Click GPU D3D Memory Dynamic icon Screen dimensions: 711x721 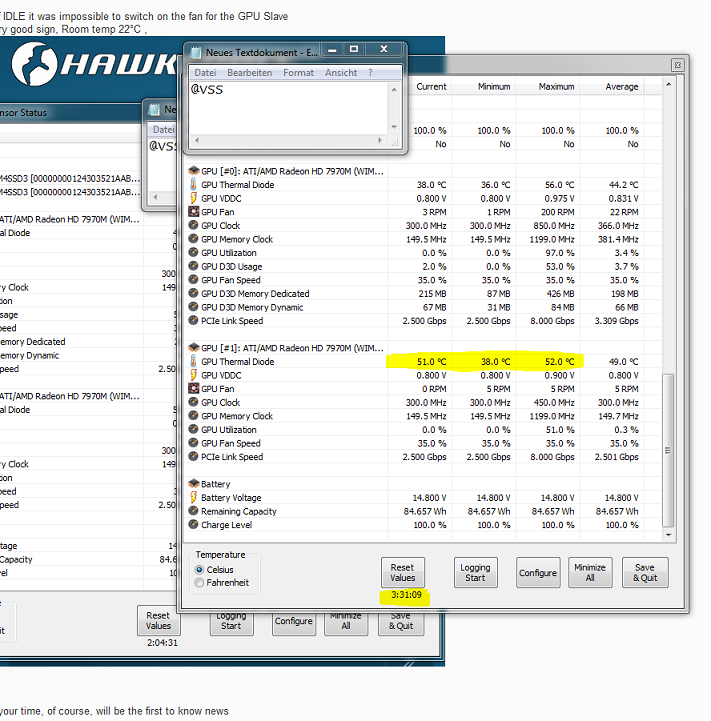click(x=194, y=307)
